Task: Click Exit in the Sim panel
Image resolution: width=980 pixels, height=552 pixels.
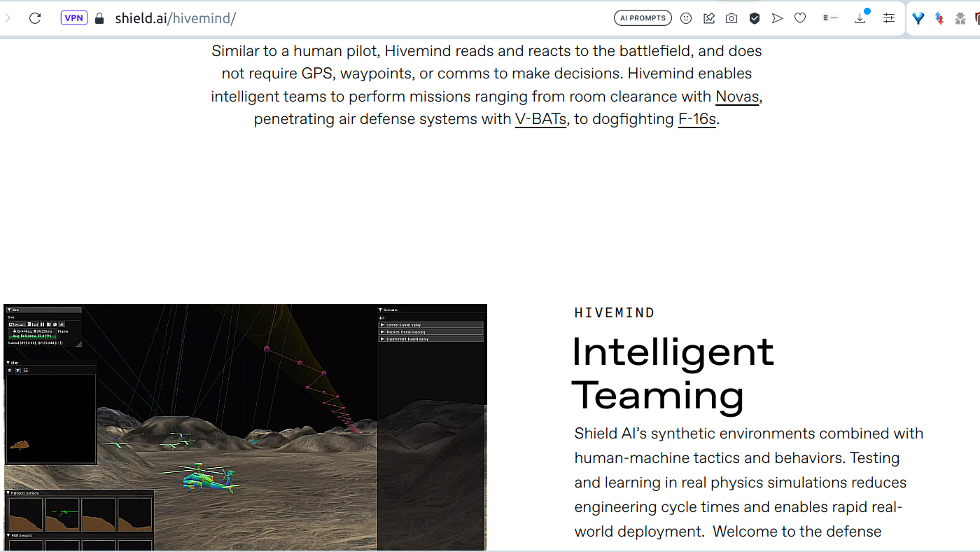Action: tap(33, 324)
